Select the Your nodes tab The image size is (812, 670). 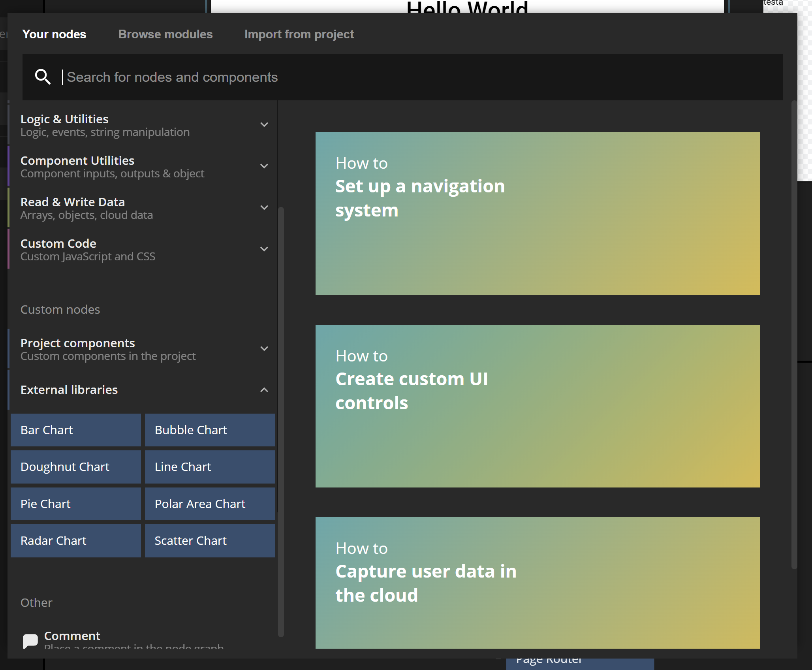(54, 34)
